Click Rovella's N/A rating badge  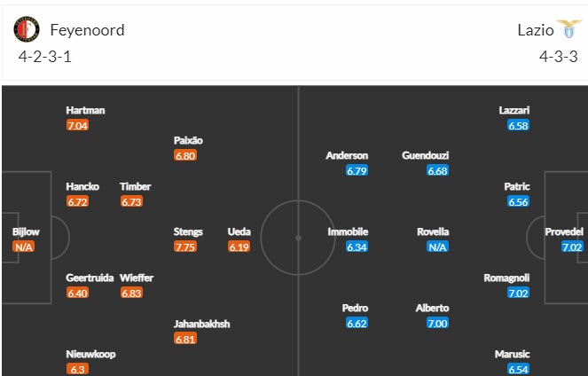coord(437,247)
